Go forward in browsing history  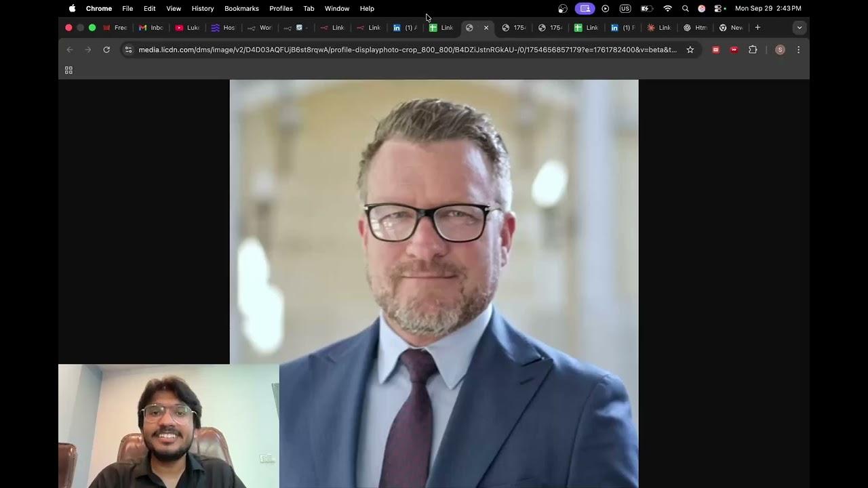click(87, 49)
